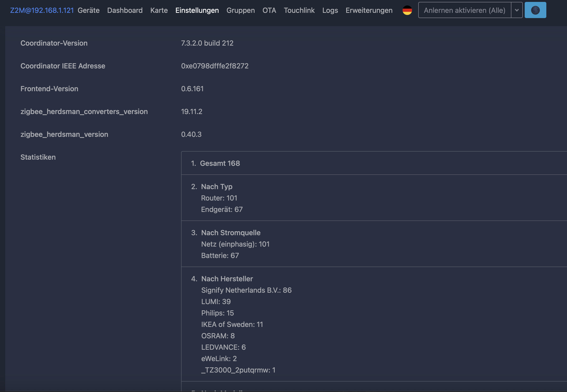
Task: Navigate to the OTA updates page
Action: pos(269,10)
